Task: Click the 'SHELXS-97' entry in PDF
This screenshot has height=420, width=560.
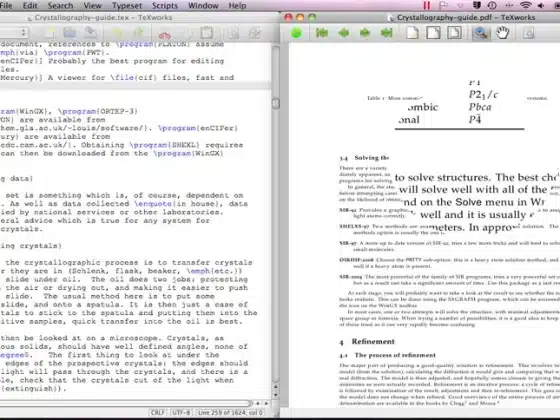Action: [x=354, y=226]
